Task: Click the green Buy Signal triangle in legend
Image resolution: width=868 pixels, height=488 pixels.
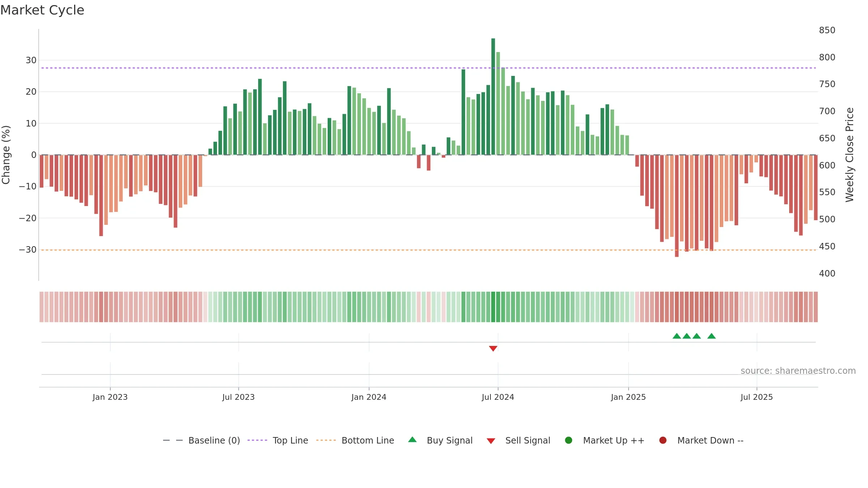Action: 412,440
